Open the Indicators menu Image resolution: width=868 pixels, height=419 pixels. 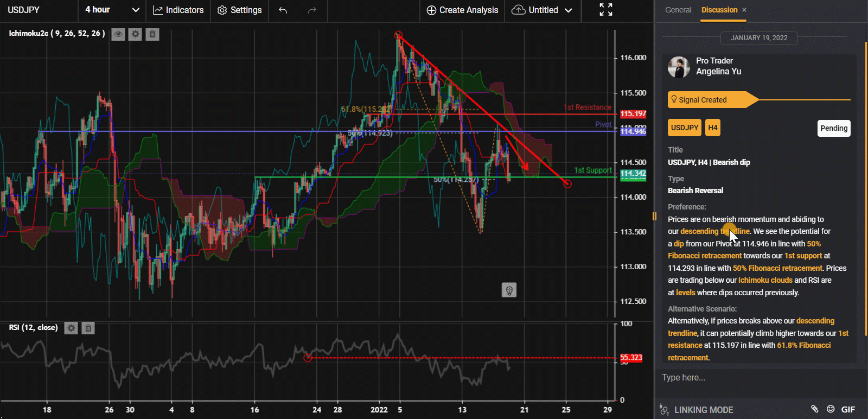tap(178, 10)
